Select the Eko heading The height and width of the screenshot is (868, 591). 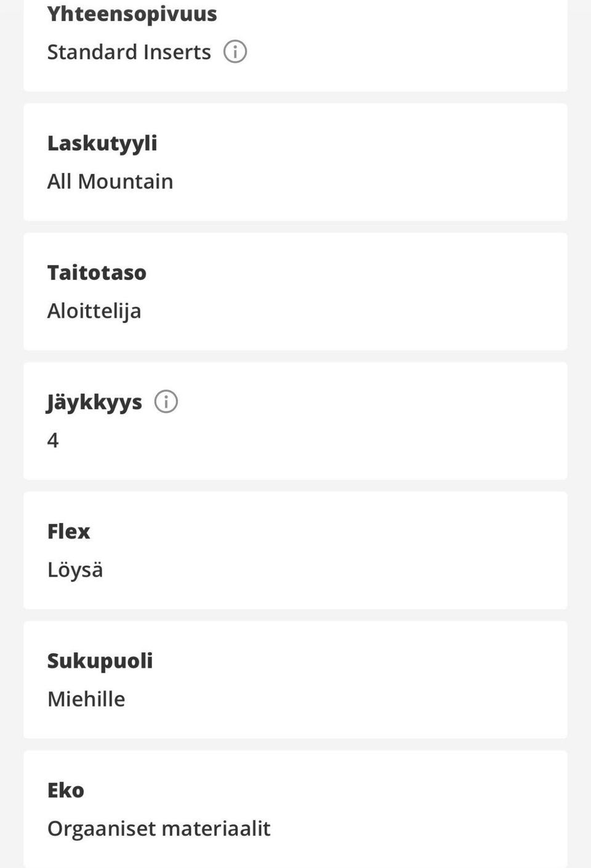[65, 790]
